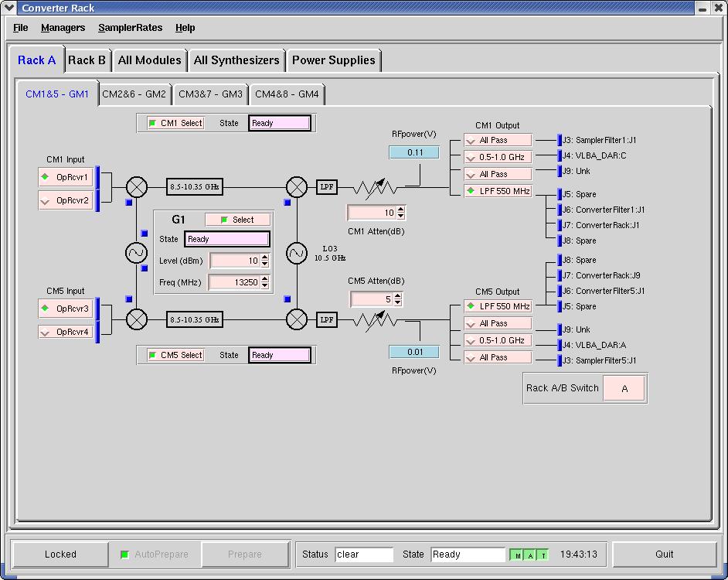This screenshot has height=580, width=728.
Task: Open the SamplerRates menu
Action: pyautogui.click(x=130, y=28)
